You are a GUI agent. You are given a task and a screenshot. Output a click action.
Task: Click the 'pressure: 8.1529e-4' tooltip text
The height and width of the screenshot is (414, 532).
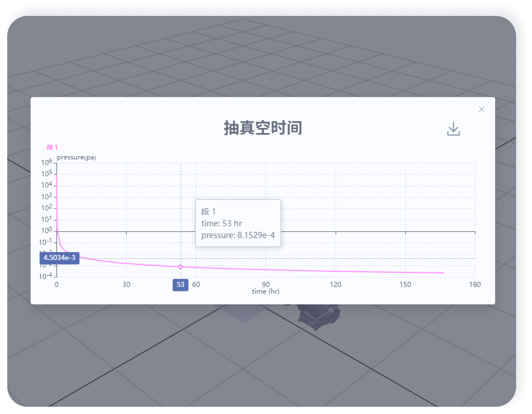[x=238, y=235]
